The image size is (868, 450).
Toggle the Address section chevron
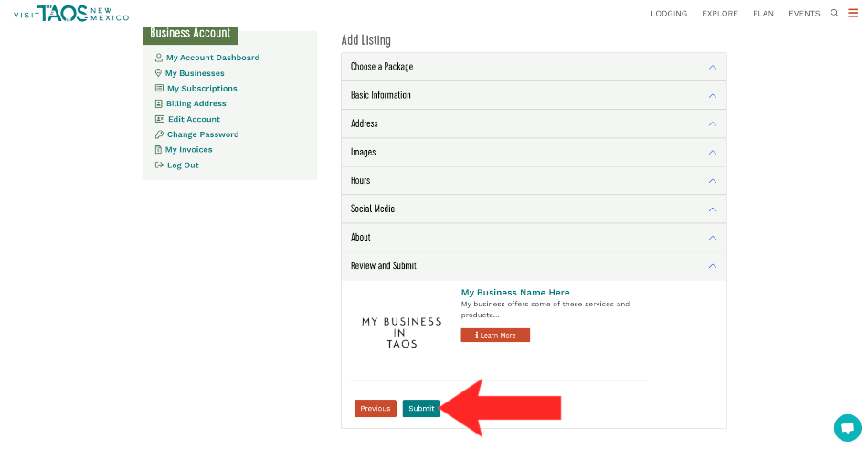[x=712, y=124]
